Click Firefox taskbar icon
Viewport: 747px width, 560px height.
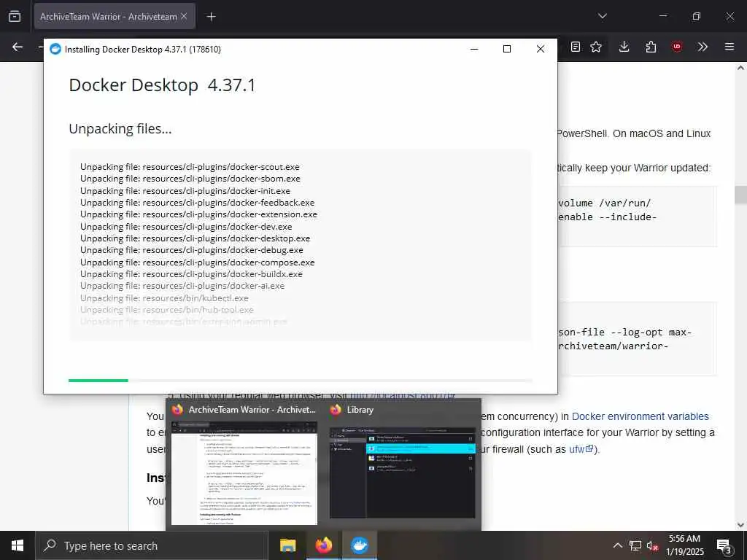tap(323, 545)
